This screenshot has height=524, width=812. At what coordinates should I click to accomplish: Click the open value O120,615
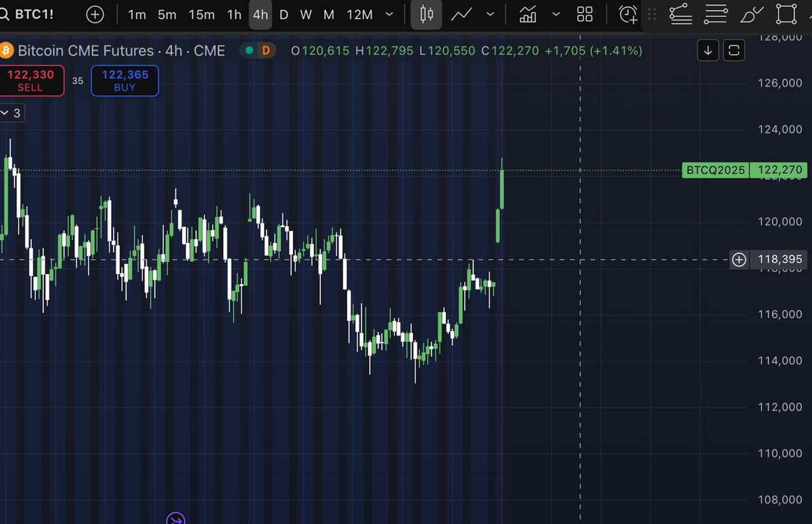(x=320, y=51)
